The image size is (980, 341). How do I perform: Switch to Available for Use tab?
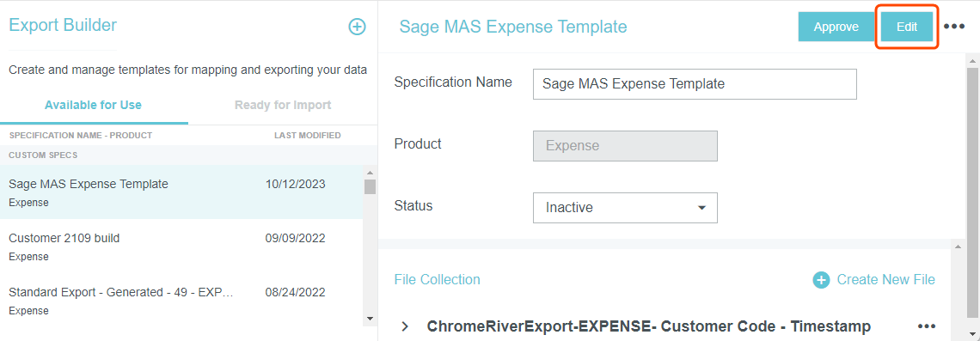pyautogui.click(x=93, y=105)
